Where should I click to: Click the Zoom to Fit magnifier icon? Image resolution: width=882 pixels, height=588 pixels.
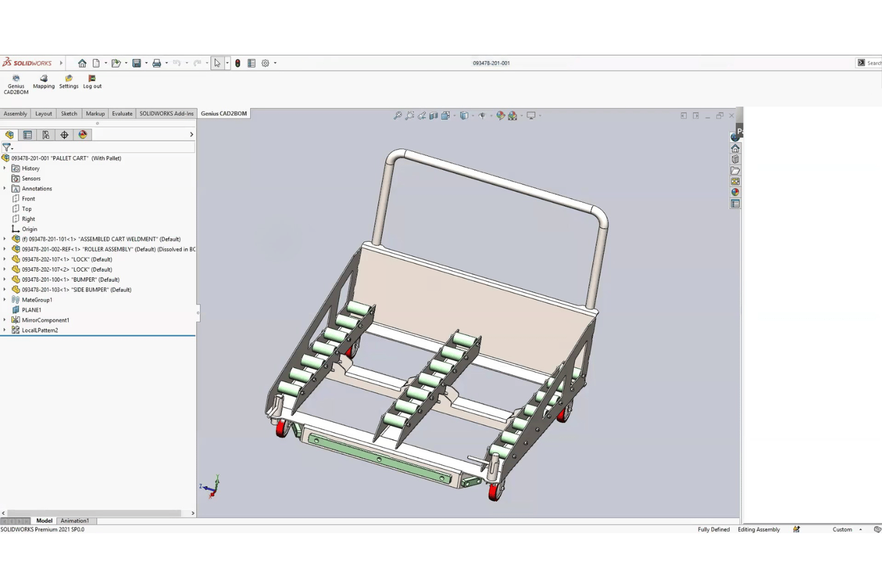tap(397, 116)
